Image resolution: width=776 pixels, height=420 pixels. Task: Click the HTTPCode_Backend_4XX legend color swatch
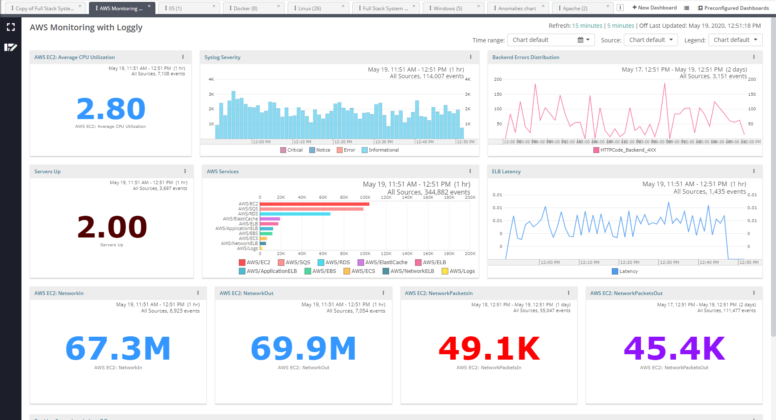click(x=597, y=149)
